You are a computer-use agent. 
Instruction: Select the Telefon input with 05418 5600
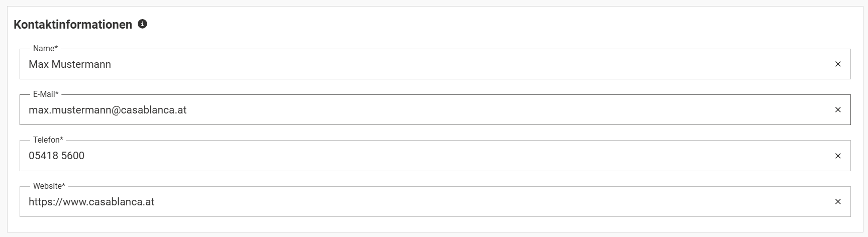[x=402, y=156]
